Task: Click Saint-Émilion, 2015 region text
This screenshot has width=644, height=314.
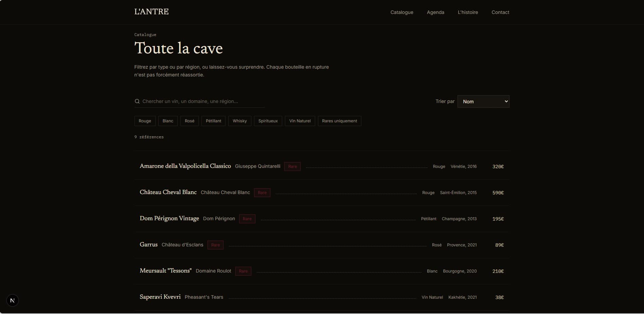Action: click(x=458, y=193)
